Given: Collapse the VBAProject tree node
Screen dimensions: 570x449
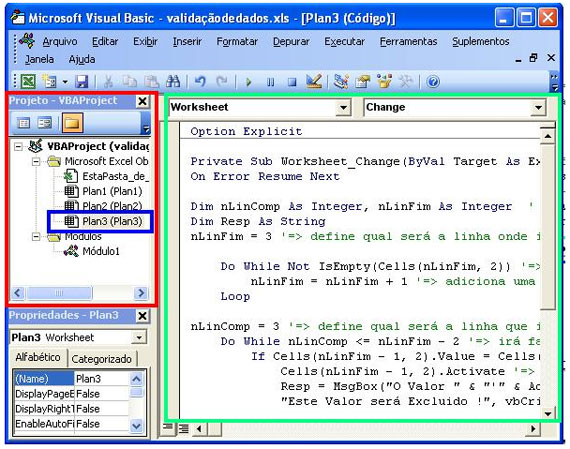Looking at the screenshot, I should click(18, 147).
